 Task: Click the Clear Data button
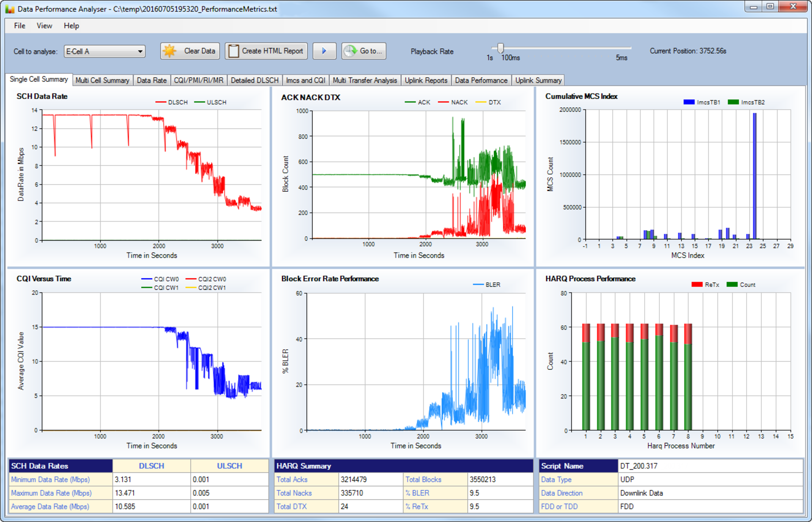pyautogui.click(x=189, y=51)
